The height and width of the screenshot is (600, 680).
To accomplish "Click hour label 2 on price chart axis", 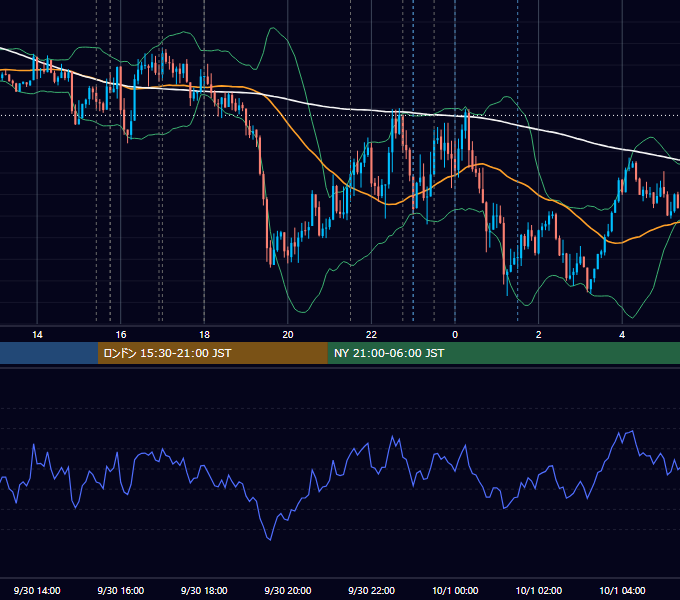I will point(539,335).
